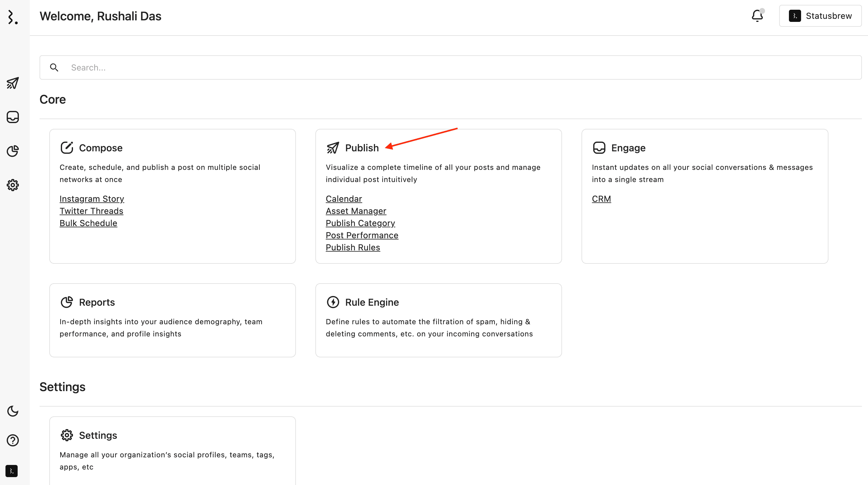The image size is (868, 485).
Task: Open notifications bell
Action: tap(757, 15)
